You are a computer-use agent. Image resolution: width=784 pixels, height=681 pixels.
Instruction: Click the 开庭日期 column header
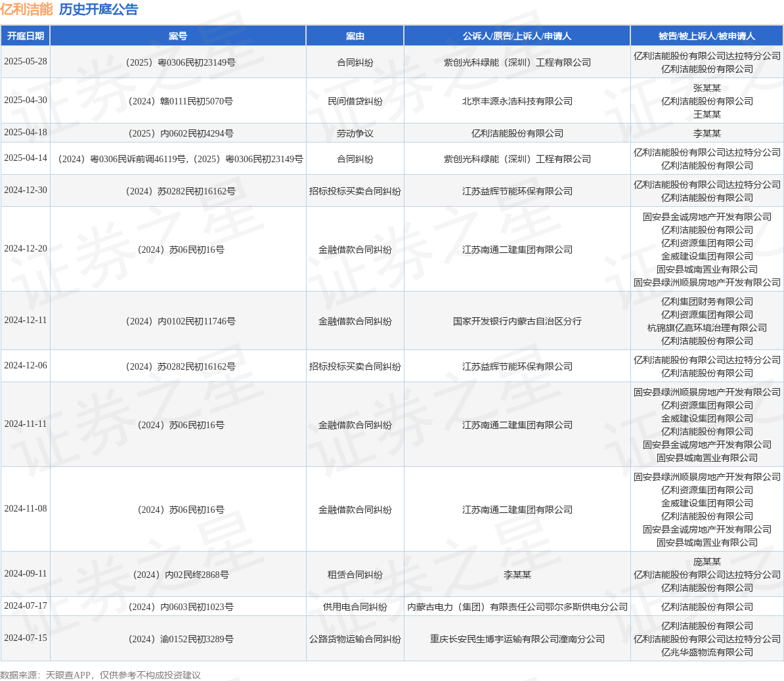tap(26, 36)
